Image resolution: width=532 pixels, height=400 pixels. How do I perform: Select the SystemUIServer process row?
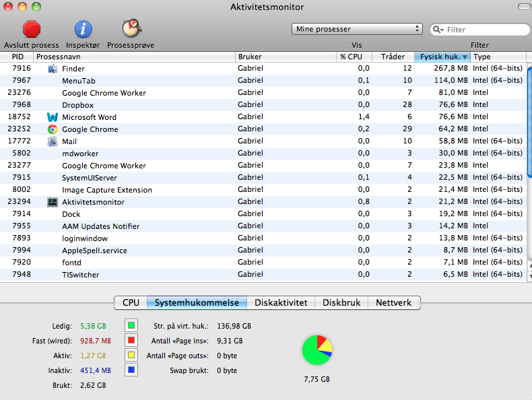click(x=263, y=178)
